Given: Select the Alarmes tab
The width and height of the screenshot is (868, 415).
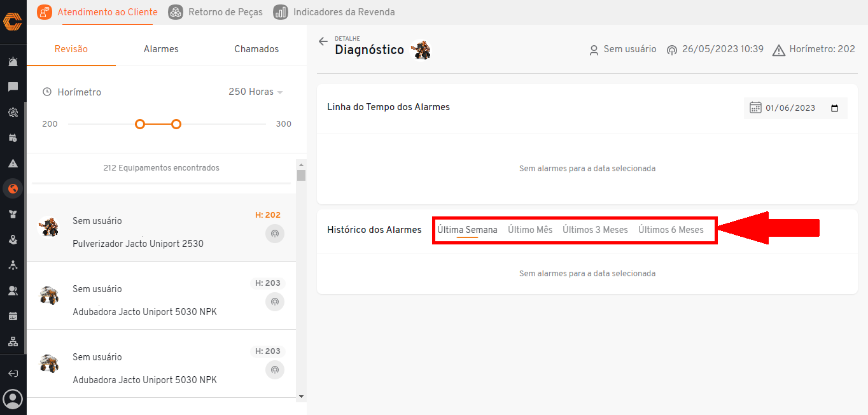Looking at the screenshot, I should click(x=161, y=49).
